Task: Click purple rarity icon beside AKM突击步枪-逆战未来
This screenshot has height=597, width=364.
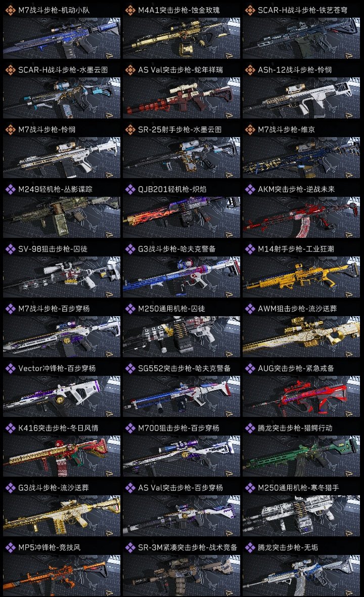Action: [250, 189]
